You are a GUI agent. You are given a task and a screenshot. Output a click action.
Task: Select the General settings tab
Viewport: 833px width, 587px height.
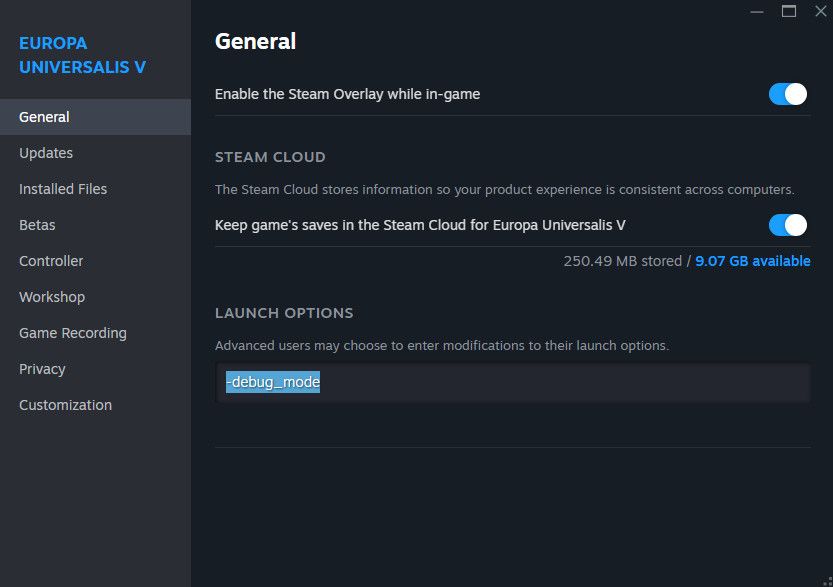[x=44, y=117]
